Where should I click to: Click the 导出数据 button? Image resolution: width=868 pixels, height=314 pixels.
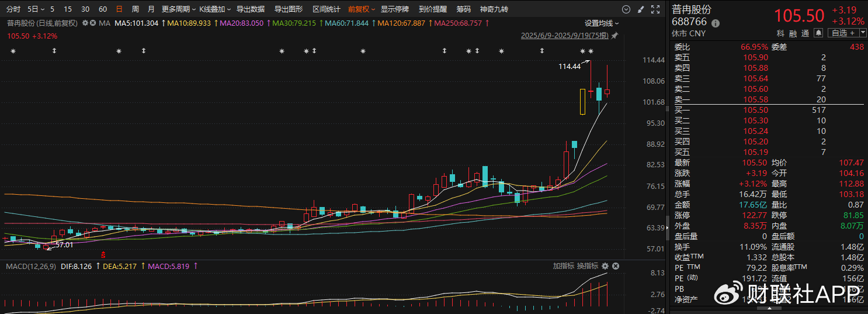(250, 9)
